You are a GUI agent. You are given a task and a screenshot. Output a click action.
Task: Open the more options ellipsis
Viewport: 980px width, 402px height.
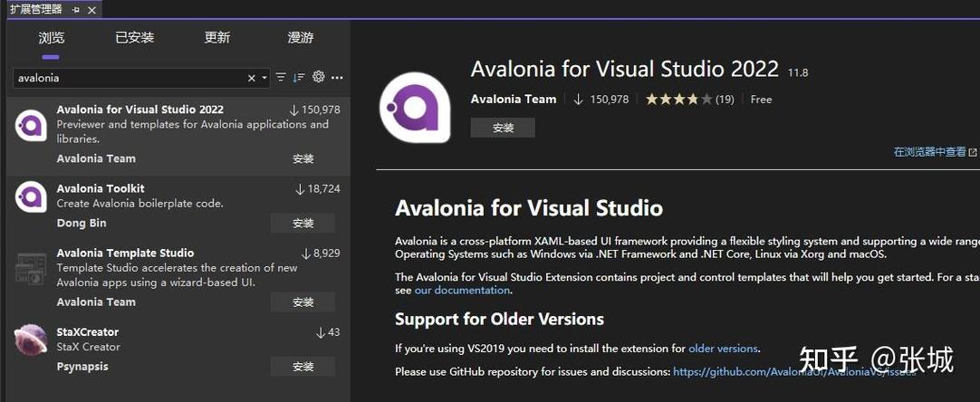(338, 78)
